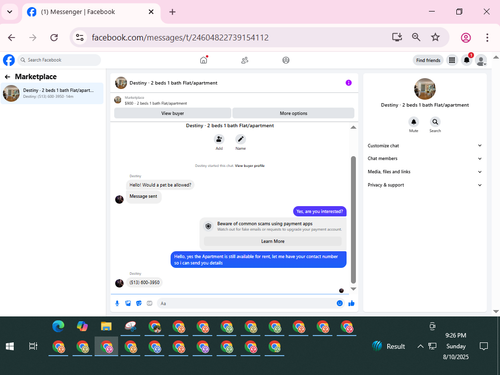Click the chat scrollbar down arrow

pyautogui.click(x=353, y=289)
